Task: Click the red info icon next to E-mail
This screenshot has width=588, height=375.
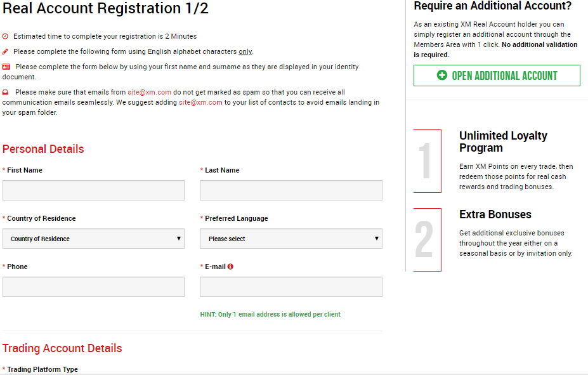Action: [x=230, y=266]
